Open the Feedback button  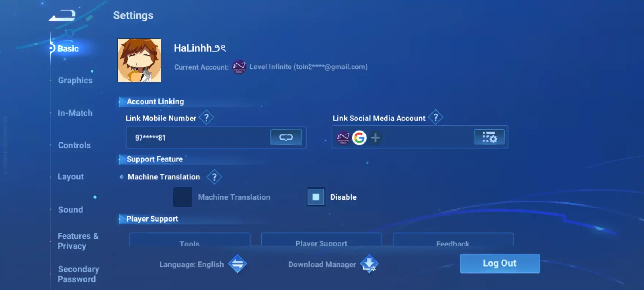(453, 240)
